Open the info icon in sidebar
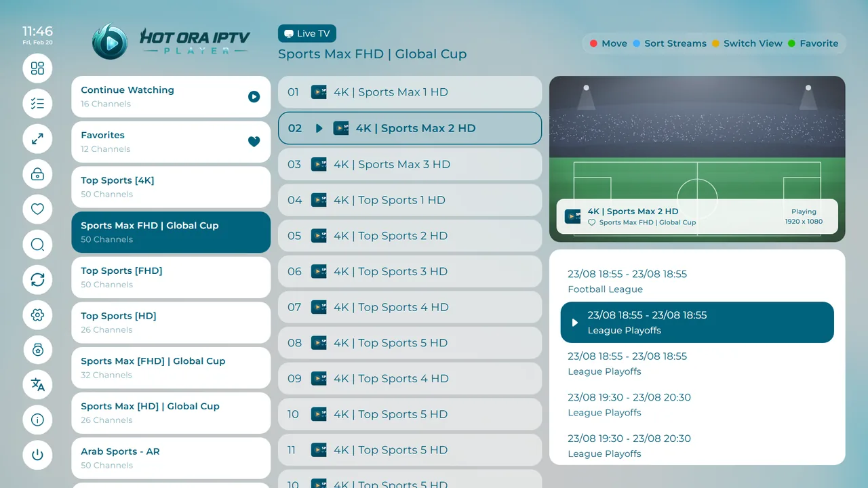The height and width of the screenshot is (488, 868). [x=37, y=420]
